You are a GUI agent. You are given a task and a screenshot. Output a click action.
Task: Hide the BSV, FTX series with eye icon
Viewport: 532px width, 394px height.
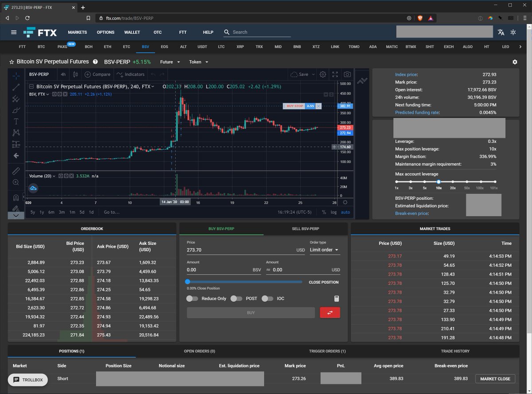coord(54,94)
